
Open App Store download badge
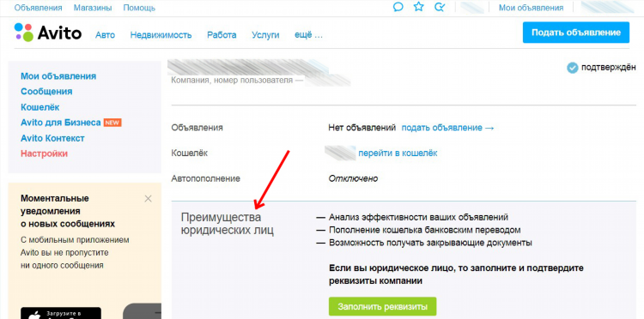pos(61,313)
